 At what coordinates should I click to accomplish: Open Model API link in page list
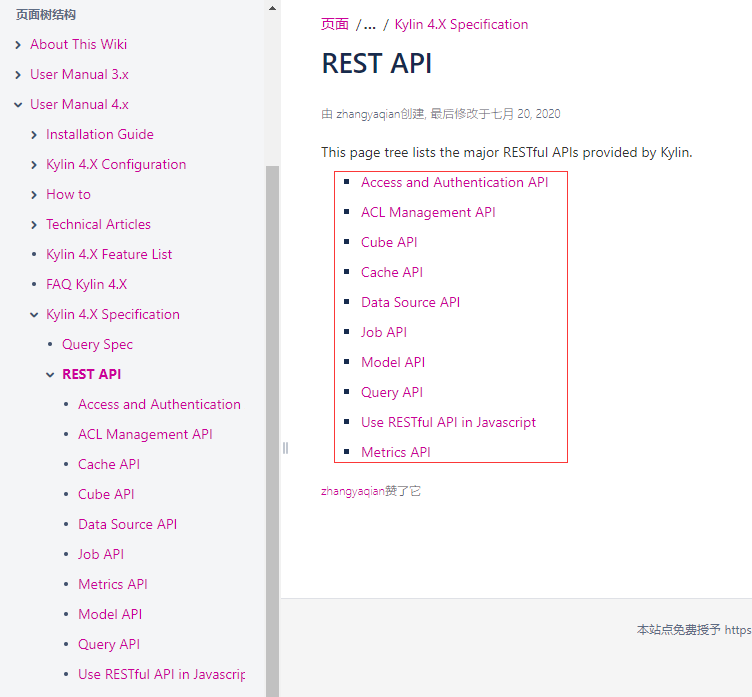tap(393, 362)
